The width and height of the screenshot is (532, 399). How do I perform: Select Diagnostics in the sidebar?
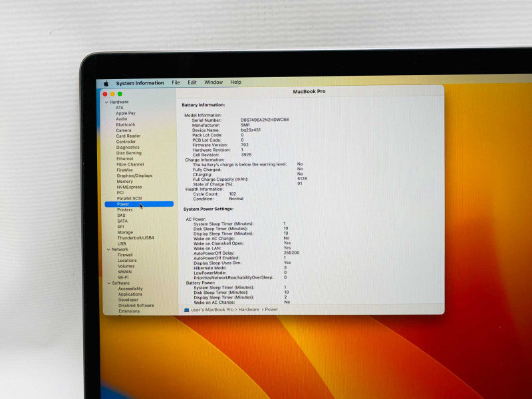128,147
